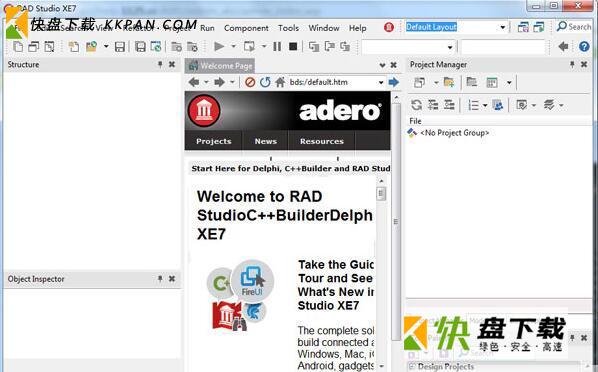Open the Default Layout dropdown
Image resolution: width=598 pixels, height=372 pixels.
(x=503, y=27)
